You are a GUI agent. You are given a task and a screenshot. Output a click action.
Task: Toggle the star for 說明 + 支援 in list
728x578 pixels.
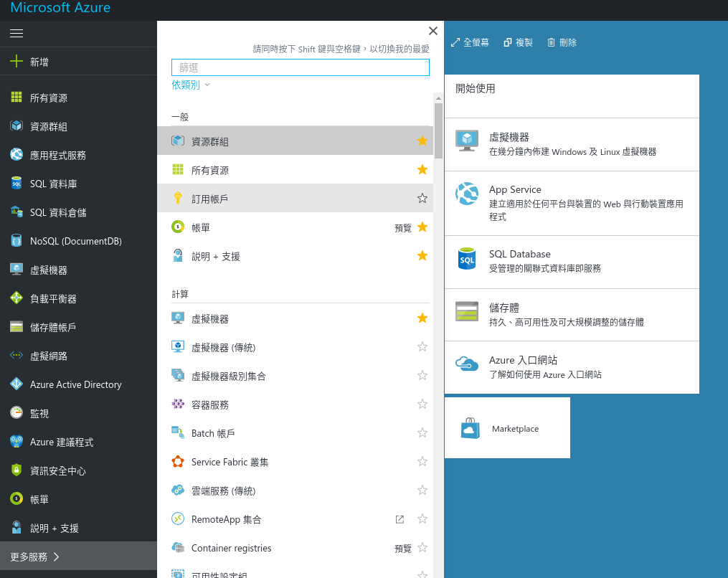(422, 256)
